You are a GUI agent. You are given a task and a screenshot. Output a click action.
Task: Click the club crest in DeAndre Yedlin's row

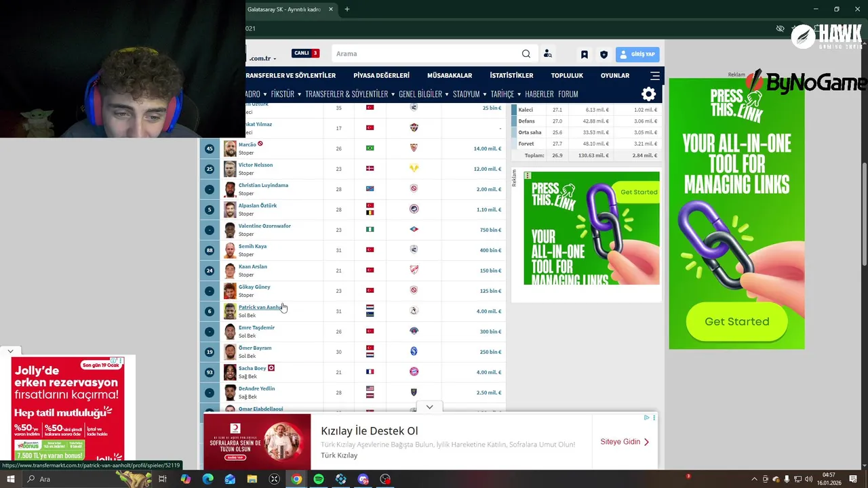(414, 392)
